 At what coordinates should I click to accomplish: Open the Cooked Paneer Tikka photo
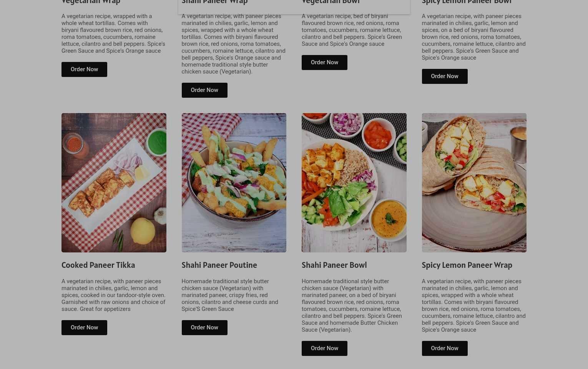pyautogui.click(x=114, y=183)
